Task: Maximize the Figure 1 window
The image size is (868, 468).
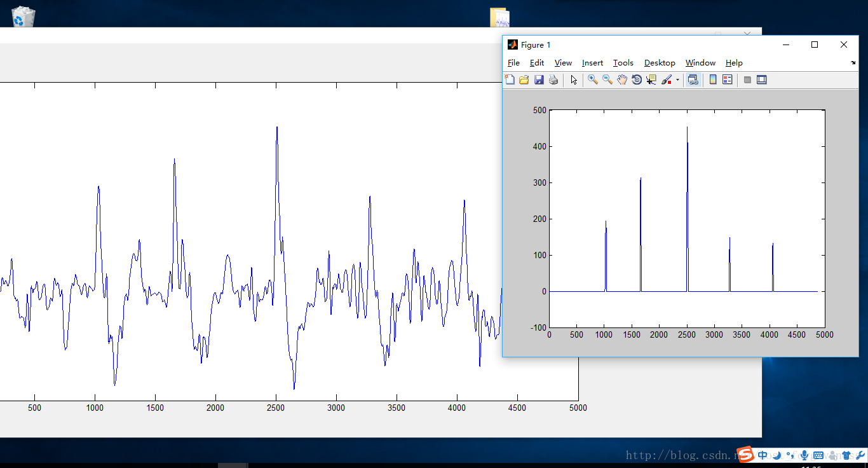Action: pos(815,45)
